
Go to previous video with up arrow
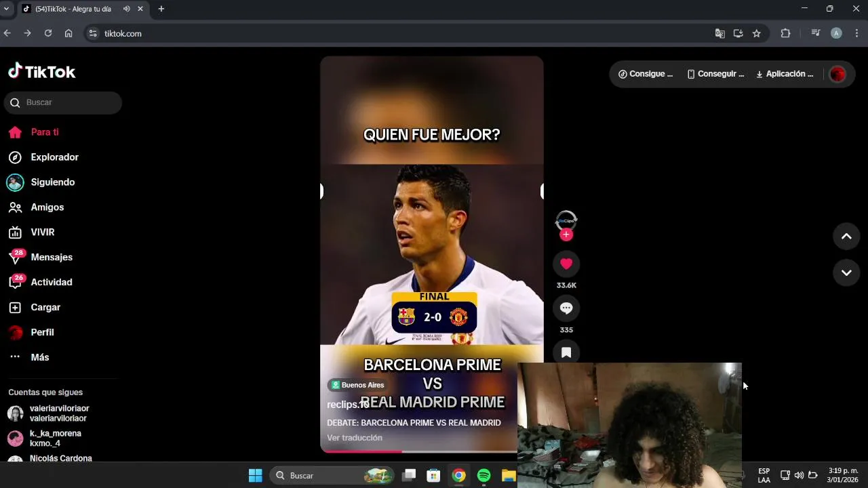846,237
